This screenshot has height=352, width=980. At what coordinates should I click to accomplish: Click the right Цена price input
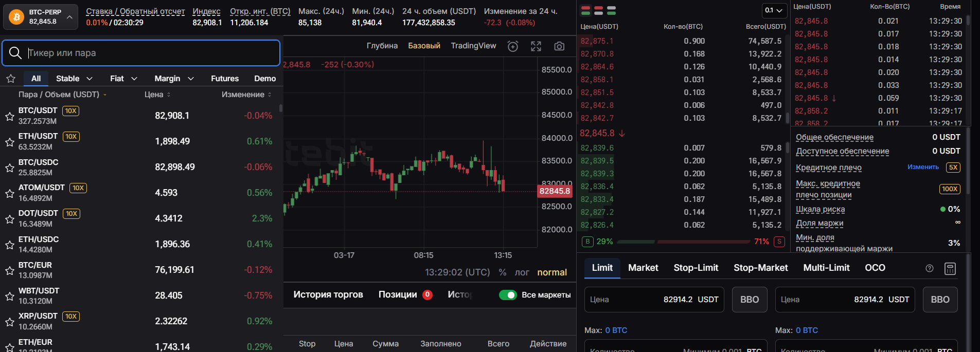click(x=845, y=300)
